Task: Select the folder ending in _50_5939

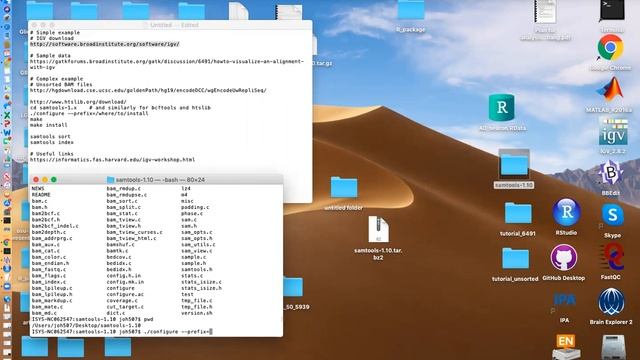Action: [x=293, y=287]
